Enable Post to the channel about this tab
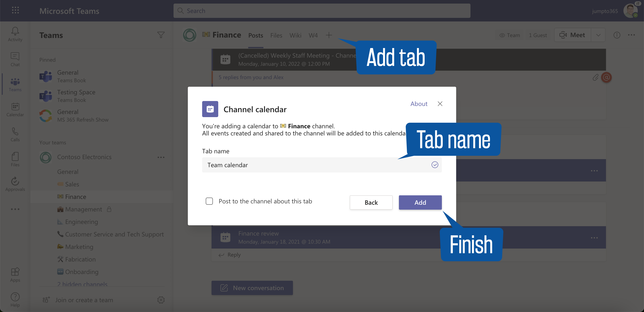The width and height of the screenshot is (644, 312). click(209, 201)
